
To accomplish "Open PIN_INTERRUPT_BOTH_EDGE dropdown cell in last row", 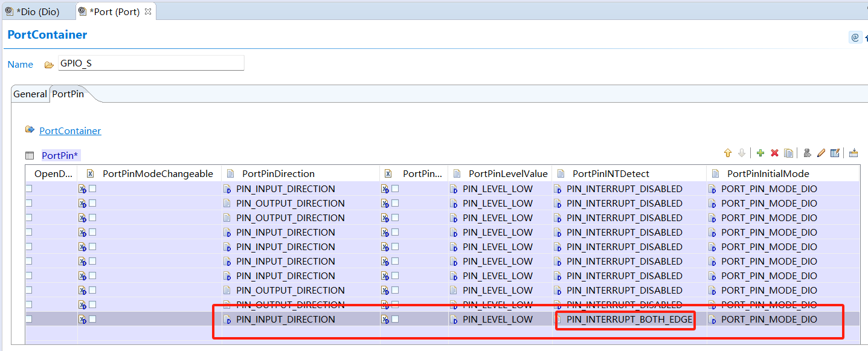I will click(629, 319).
